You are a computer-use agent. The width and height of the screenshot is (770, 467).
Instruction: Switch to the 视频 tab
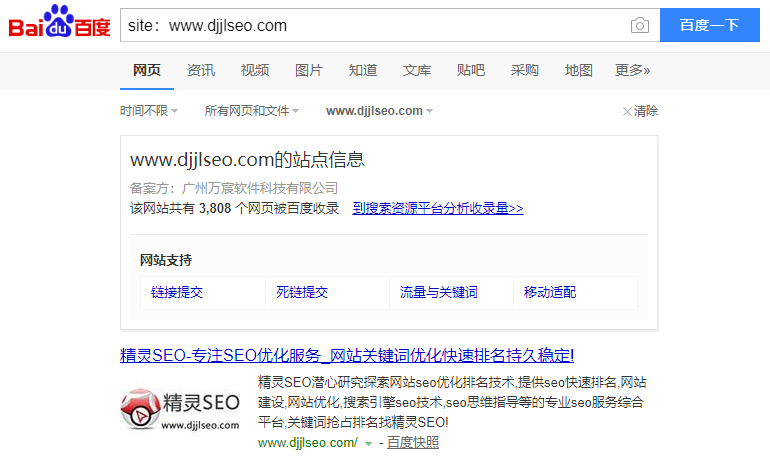click(255, 70)
